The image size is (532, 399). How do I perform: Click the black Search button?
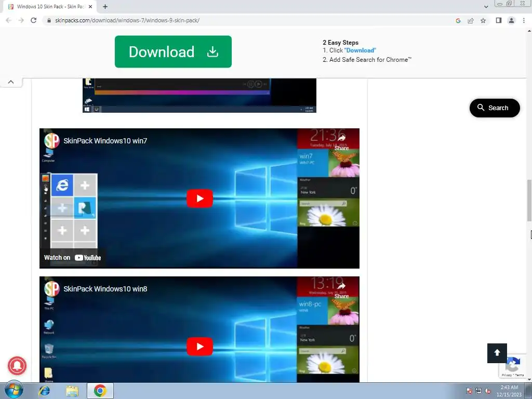[x=495, y=108]
